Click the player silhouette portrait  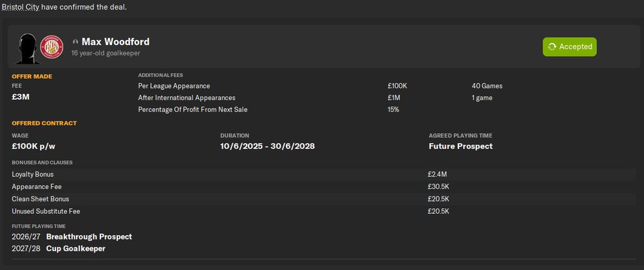click(26, 46)
